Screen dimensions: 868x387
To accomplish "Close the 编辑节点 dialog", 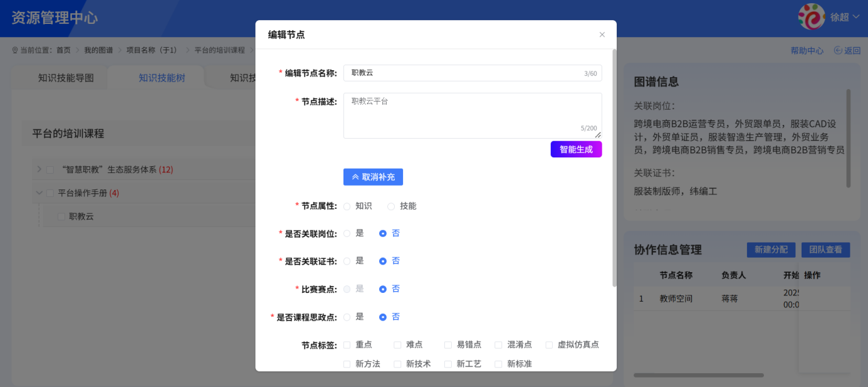I will (x=602, y=34).
